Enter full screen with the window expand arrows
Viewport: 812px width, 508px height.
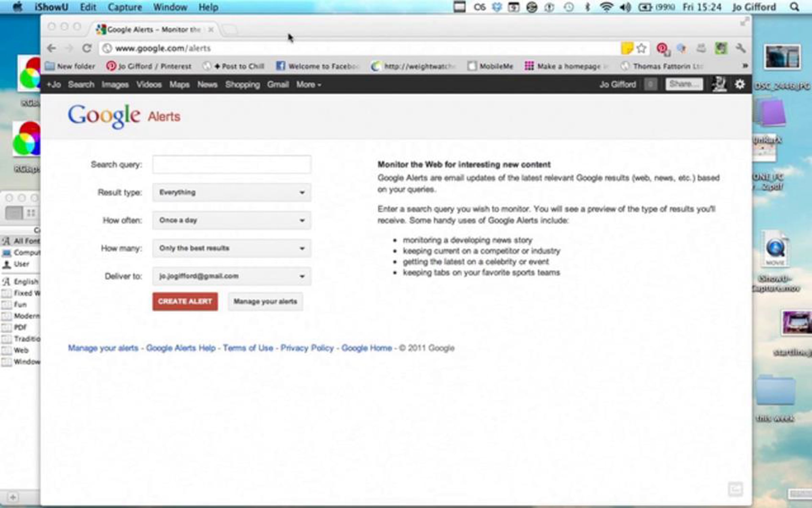pyautogui.click(x=744, y=22)
